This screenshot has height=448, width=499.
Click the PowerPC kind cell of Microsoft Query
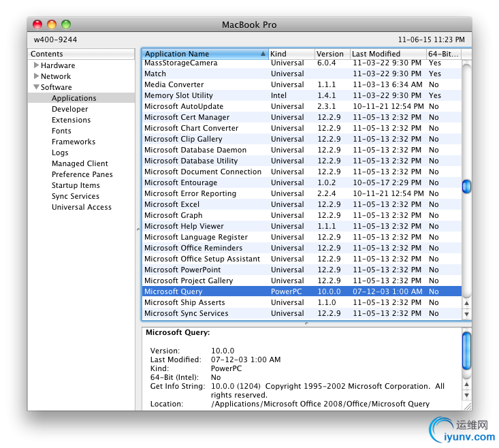[x=286, y=291]
